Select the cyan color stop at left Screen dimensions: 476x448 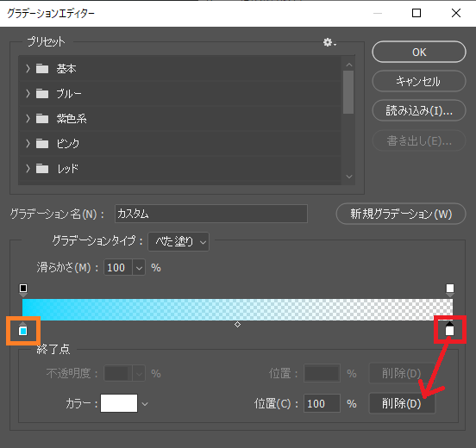[x=23, y=330]
